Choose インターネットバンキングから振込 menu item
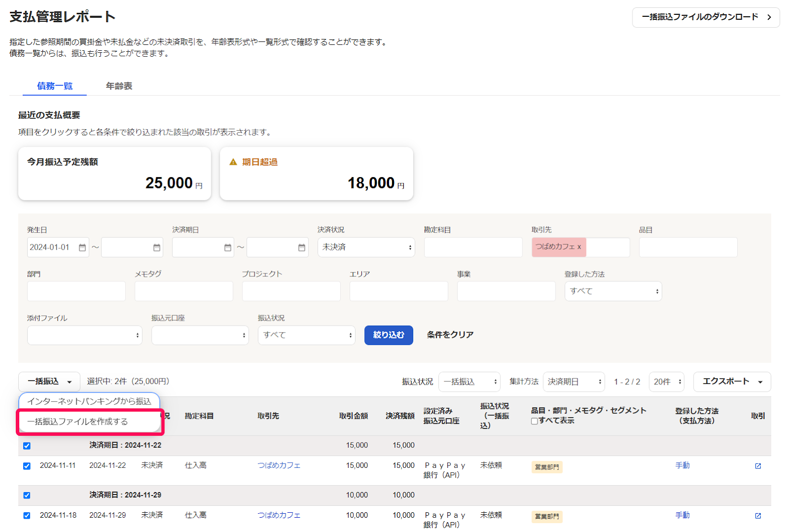790x532 pixels. pyautogui.click(x=89, y=401)
